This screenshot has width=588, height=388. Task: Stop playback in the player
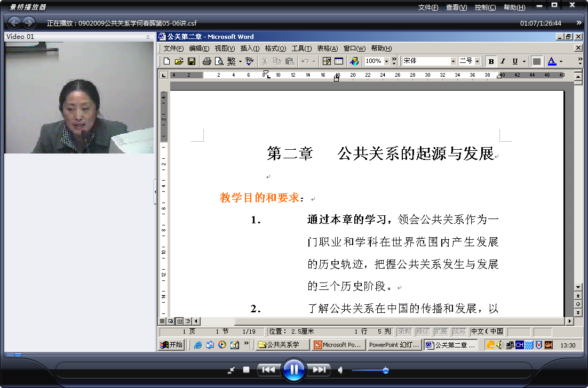[246, 370]
